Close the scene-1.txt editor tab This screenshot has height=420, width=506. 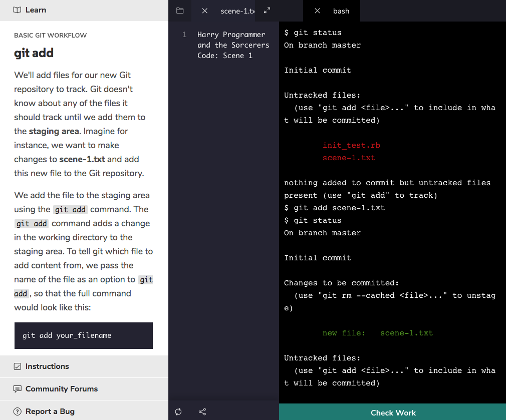(204, 11)
